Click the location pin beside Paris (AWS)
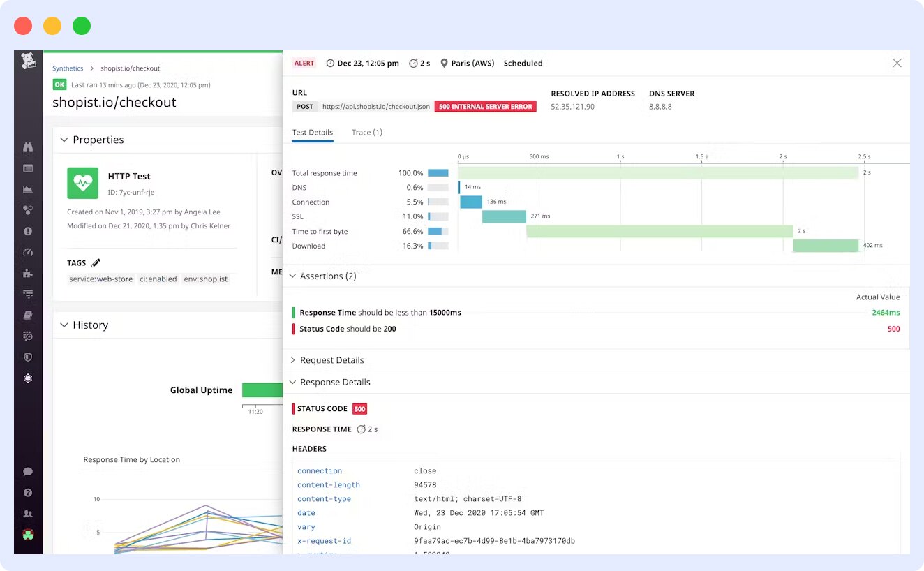Viewport: 924px width, 571px height. pos(445,63)
